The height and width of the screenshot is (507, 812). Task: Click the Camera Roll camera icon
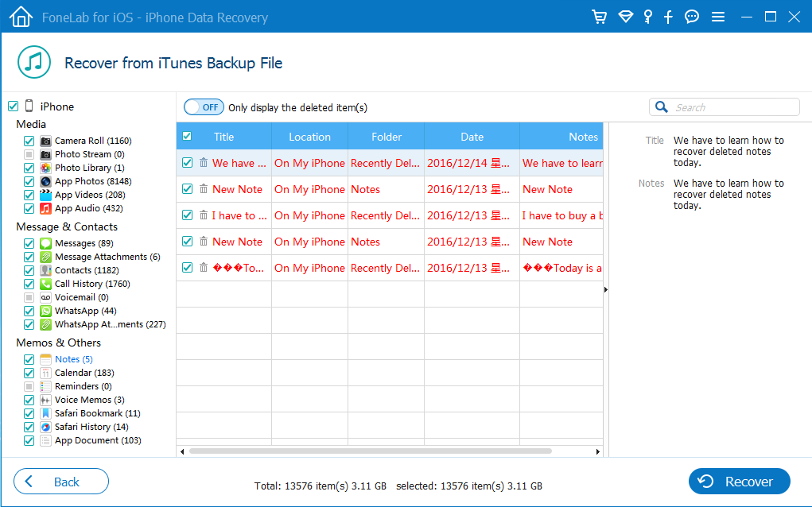point(45,141)
